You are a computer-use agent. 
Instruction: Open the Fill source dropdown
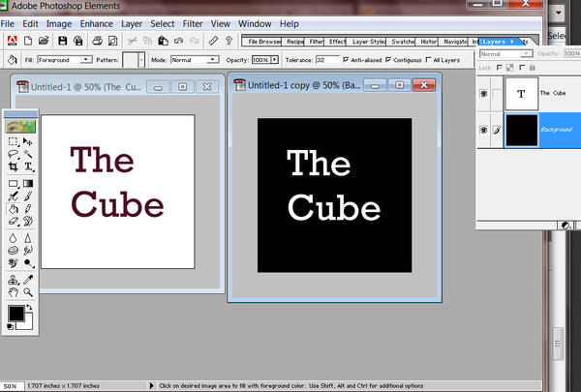[87, 60]
